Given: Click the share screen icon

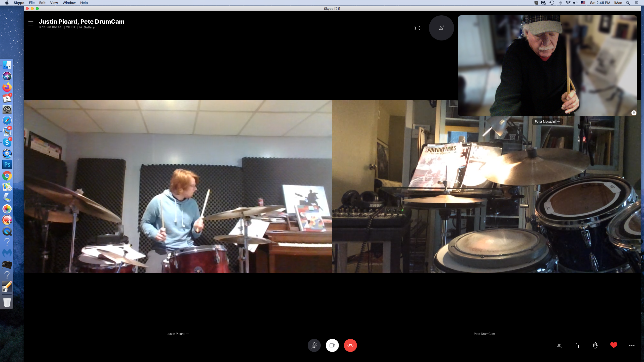Looking at the screenshot, I should coord(577,345).
